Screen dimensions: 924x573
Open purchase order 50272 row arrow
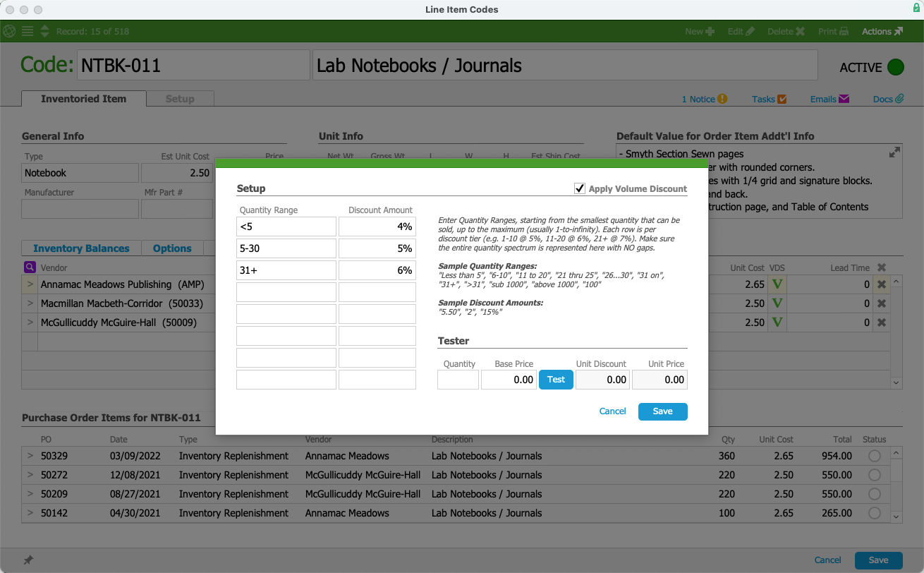30,475
